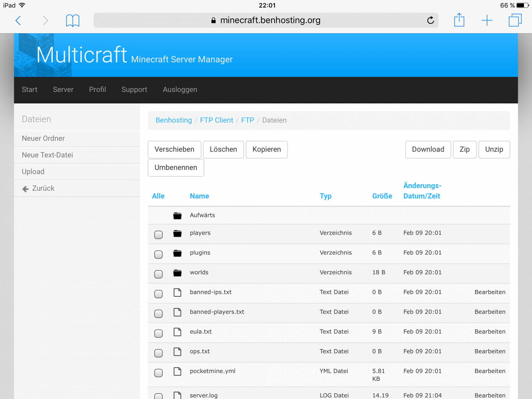Image resolution: width=532 pixels, height=399 pixels.
Task: Open a new tab with plus icon
Action: click(487, 21)
